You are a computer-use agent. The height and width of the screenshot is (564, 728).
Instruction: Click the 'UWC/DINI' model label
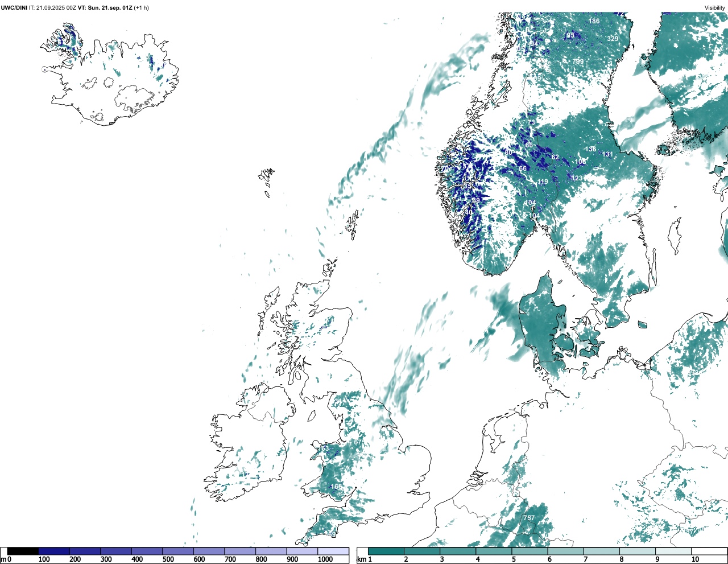(14, 7)
